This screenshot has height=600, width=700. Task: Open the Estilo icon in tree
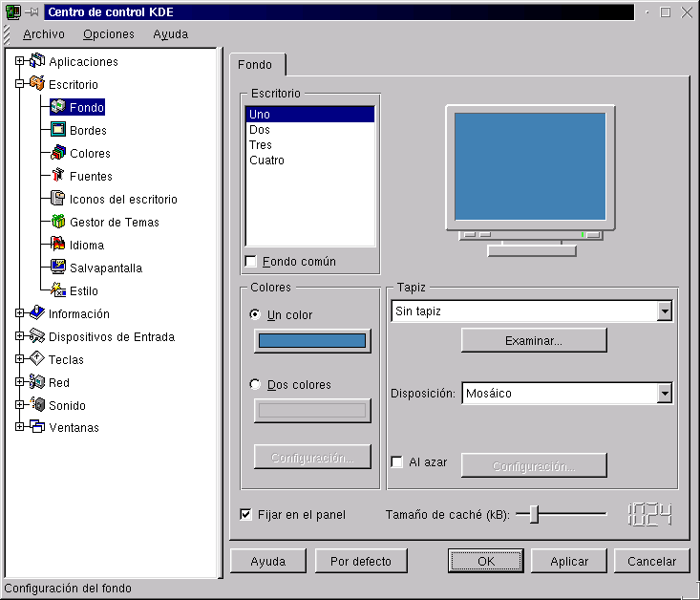57,291
